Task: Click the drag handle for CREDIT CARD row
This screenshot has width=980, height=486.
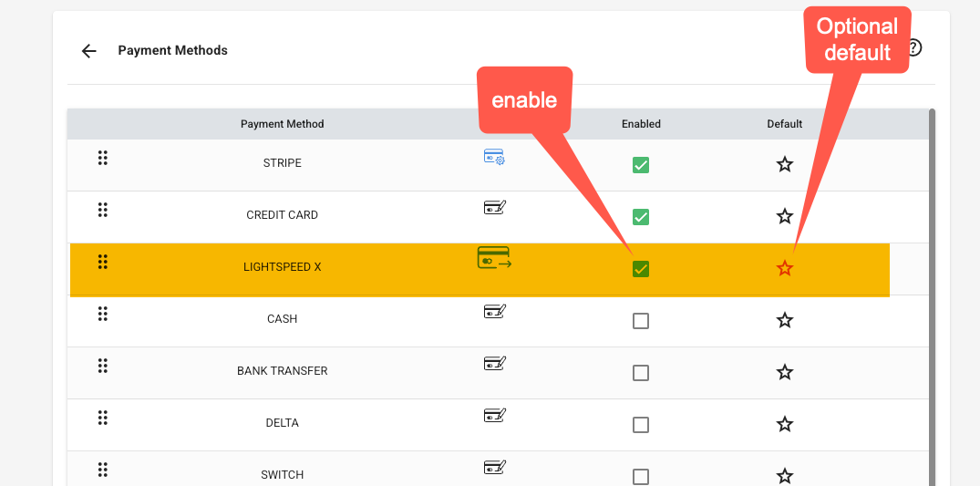Action: [102, 210]
